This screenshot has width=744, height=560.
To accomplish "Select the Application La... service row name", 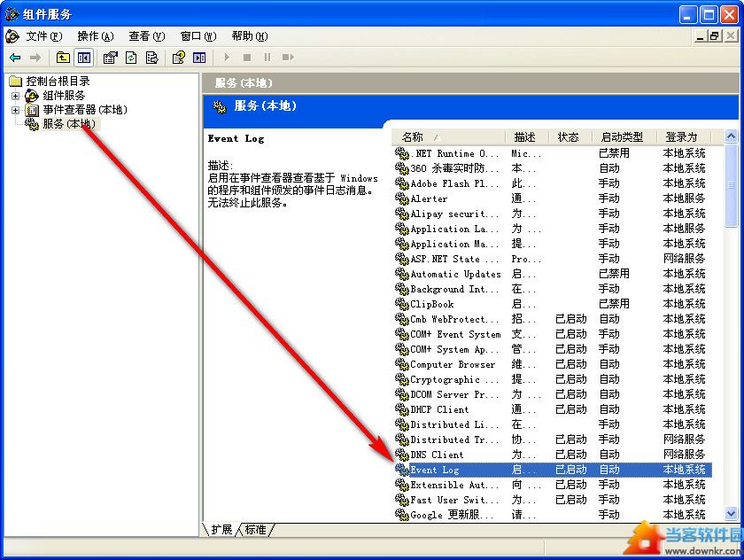I will (x=454, y=229).
